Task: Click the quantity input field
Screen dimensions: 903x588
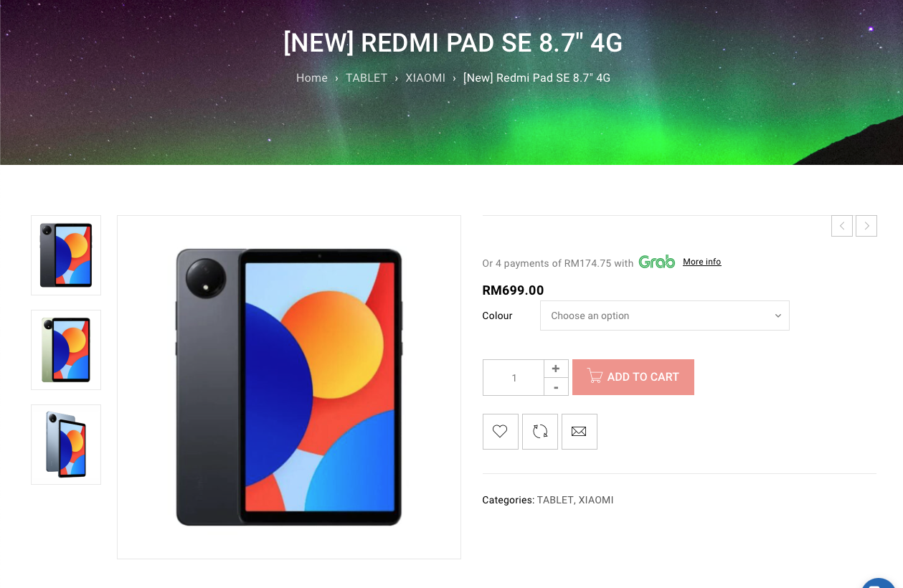Action: [514, 377]
